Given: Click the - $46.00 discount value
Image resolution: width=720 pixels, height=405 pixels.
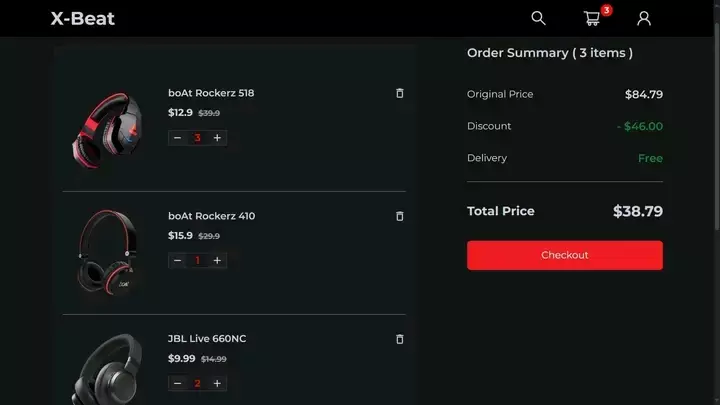Looking at the screenshot, I should click(x=640, y=126).
